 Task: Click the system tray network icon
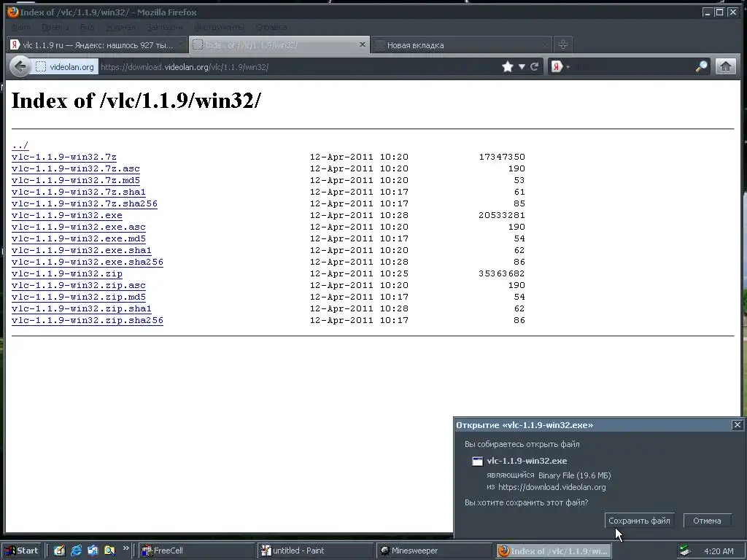(x=685, y=551)
